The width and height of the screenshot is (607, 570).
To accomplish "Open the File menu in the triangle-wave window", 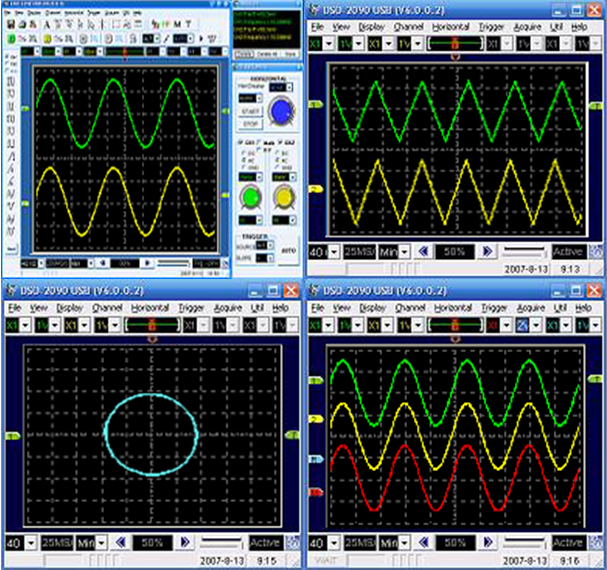I will point(317,27).
